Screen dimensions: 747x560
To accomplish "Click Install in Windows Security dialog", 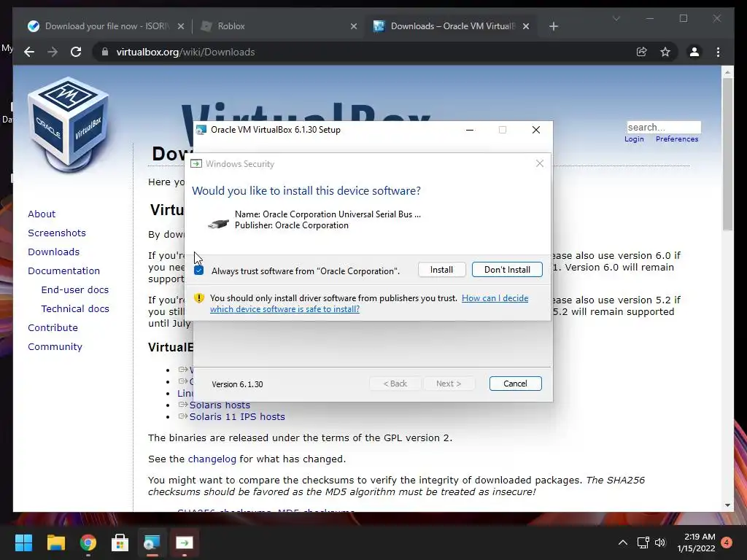I will pyautogui.click(x=441, y=270).
